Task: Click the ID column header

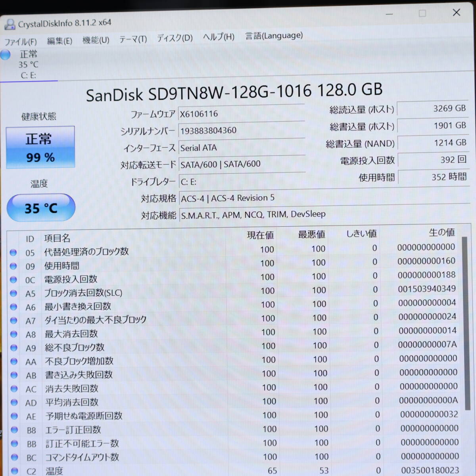Action: tap(30, 239)
